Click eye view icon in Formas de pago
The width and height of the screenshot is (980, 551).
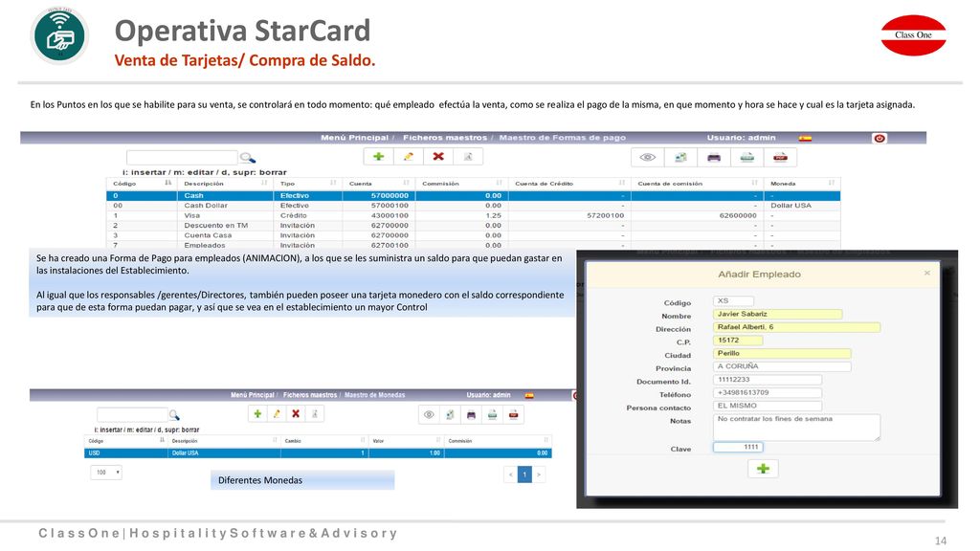pos(648,158)
